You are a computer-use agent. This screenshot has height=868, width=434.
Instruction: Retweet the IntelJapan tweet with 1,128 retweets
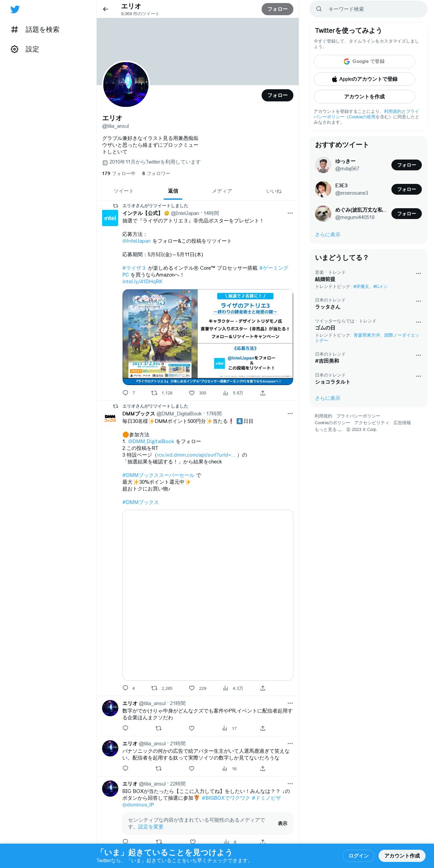pyautogui.click(x=154, y=393)
